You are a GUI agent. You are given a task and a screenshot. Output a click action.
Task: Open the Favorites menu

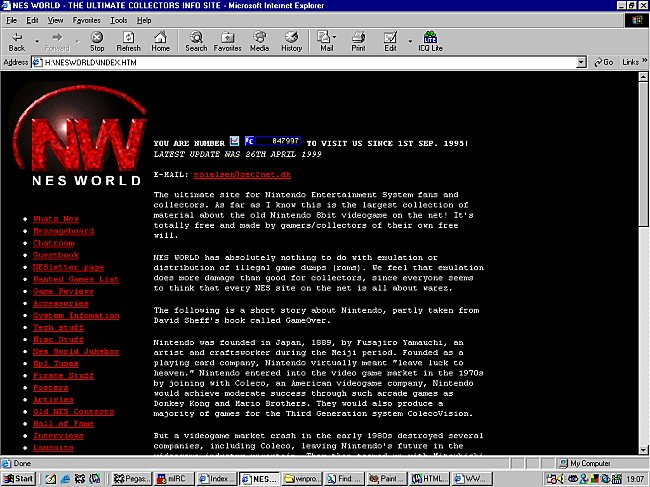pos(86,19)
